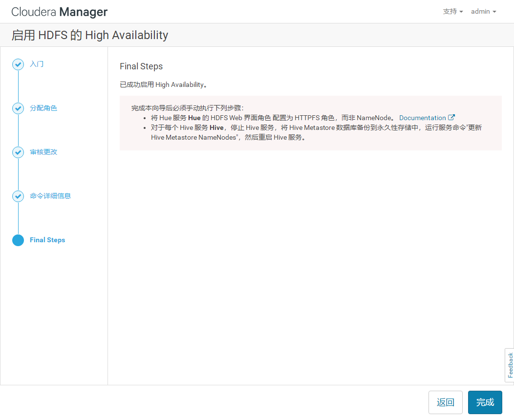
Task: Click the external link icon beside Documentation
Action: pos(451,117)
